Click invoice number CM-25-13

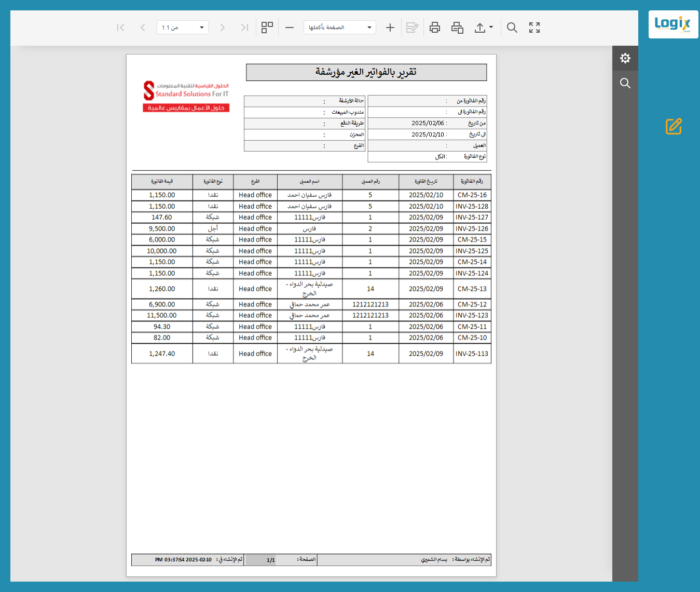(472, 289)
